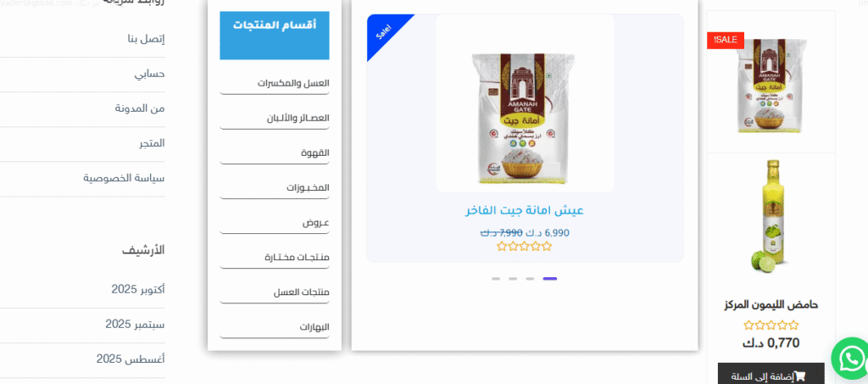Image resolution: width=868 pixels, height=384 pixels.
Task: Open the WhatsApp chat icon
Action: coord(851,359)
